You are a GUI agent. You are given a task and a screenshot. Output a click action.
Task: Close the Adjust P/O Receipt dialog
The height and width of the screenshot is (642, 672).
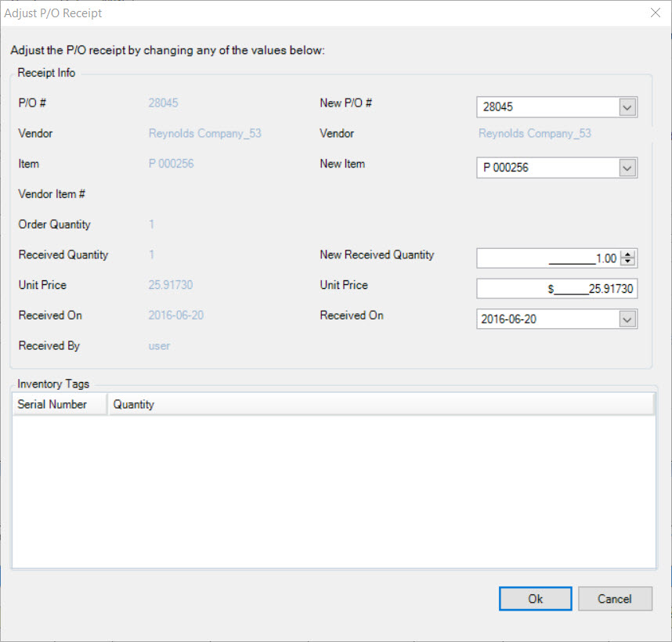click(x=656, y=13)
